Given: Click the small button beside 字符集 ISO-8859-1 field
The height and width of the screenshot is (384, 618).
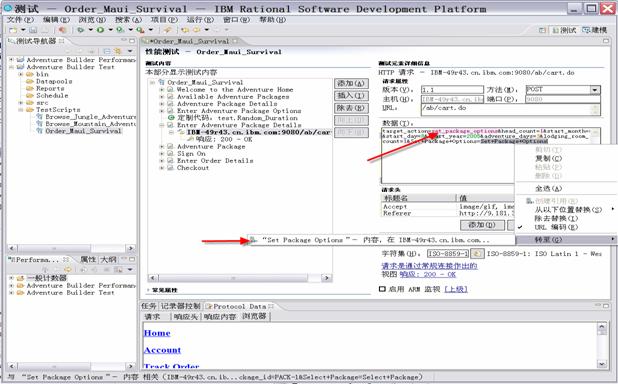Looking at the screenshot, I should tap(477, 254).
